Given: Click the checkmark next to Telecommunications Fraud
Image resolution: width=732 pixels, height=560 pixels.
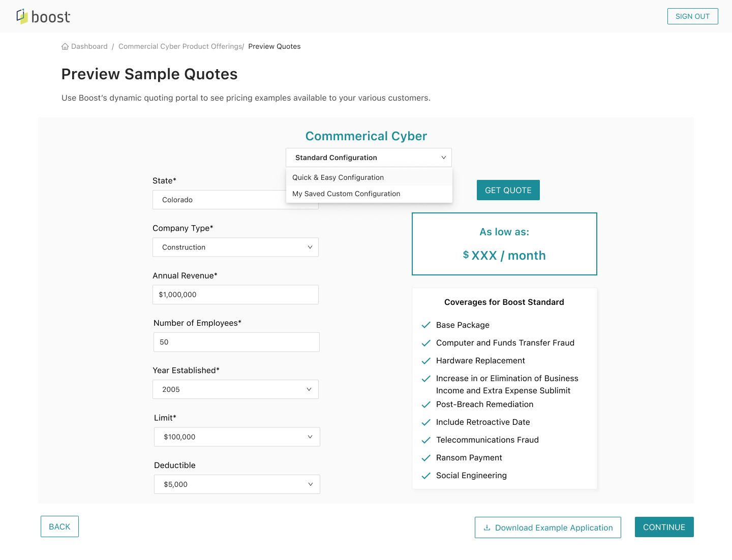Looking at the screenshot, I should (426, 440).
